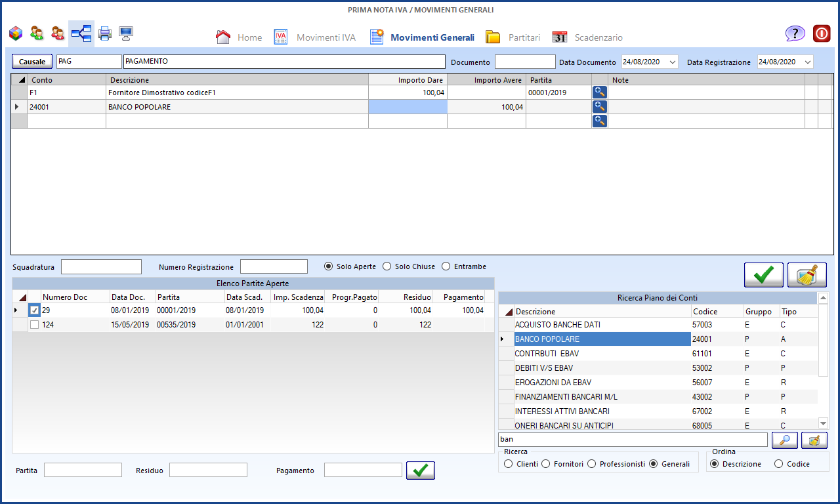840x504 pixels.
Task: Choose Fornitori in the Ricerca options
Action: (x=545, y=464)
